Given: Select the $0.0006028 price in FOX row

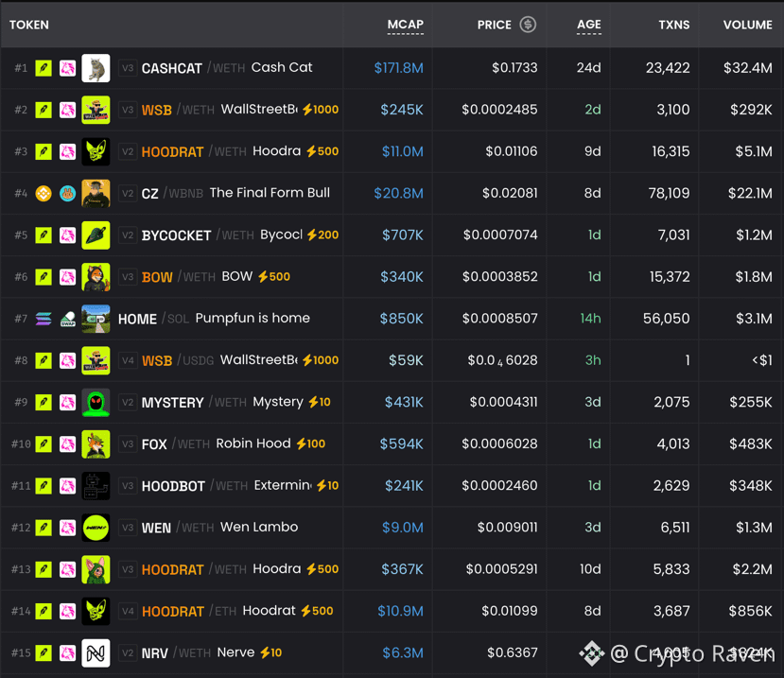Looking at the screenshot, I should coord(499,443).
